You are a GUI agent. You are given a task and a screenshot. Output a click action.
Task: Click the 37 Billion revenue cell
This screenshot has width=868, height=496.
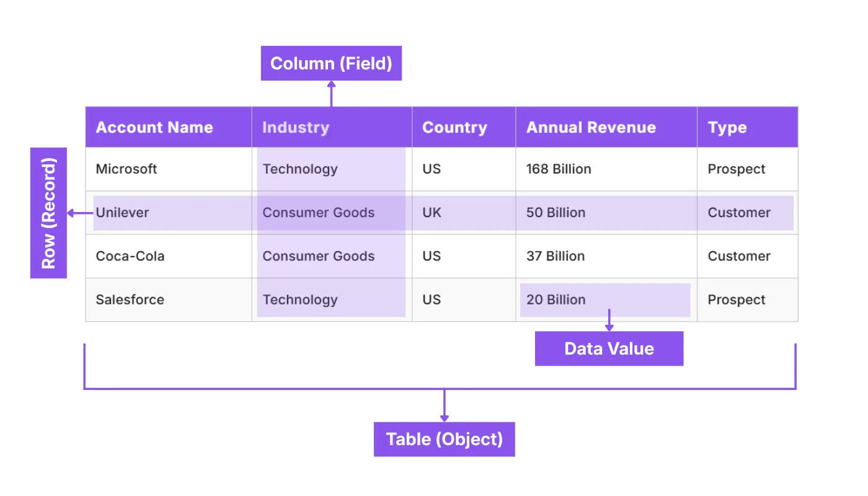click(x=556, y=256)
